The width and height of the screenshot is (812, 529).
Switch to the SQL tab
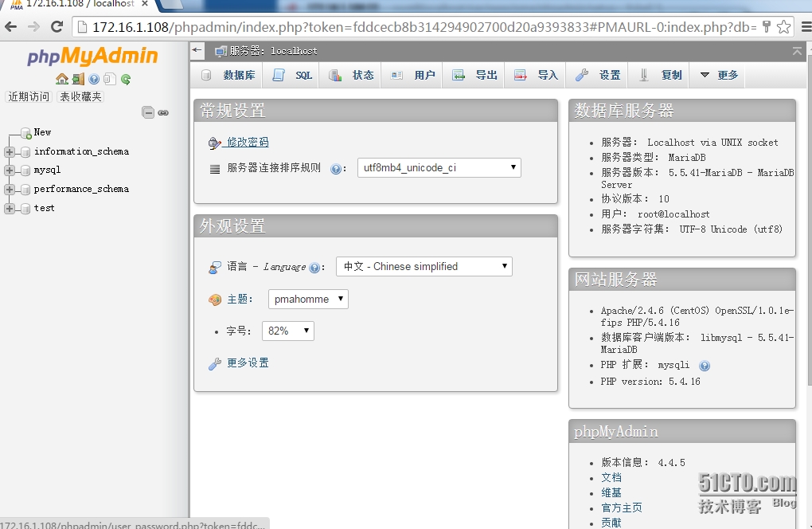coord(292,75)
